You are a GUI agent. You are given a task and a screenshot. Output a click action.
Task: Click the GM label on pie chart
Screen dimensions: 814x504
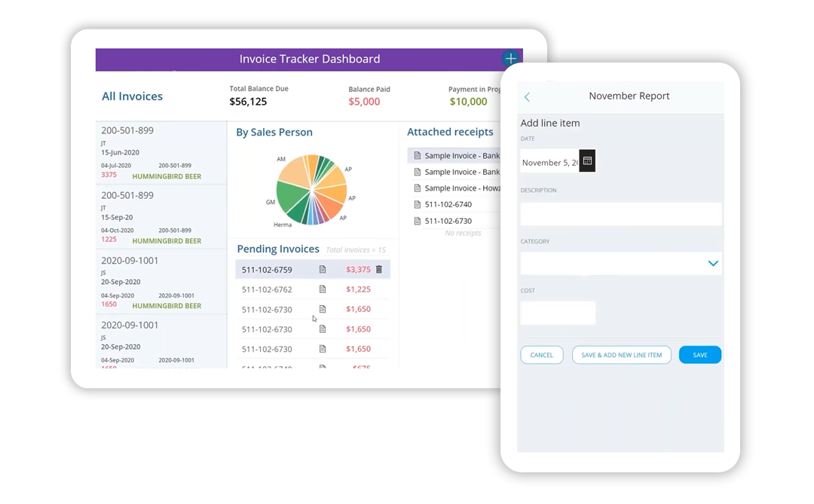click(x=271, y=202)
